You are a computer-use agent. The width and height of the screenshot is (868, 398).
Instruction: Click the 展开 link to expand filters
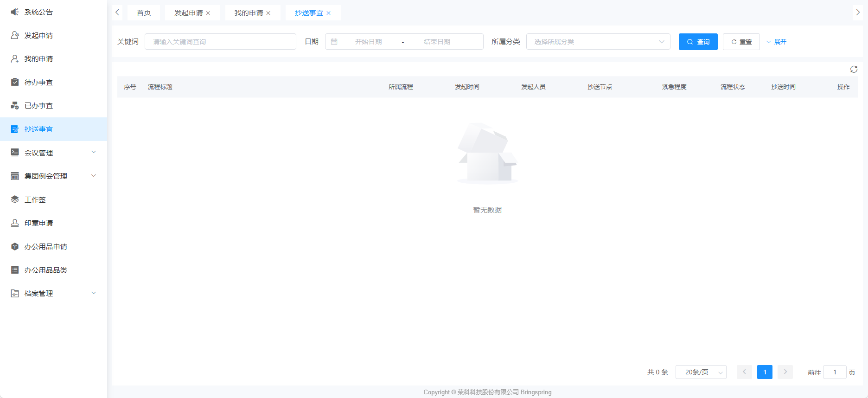[777, 42]
